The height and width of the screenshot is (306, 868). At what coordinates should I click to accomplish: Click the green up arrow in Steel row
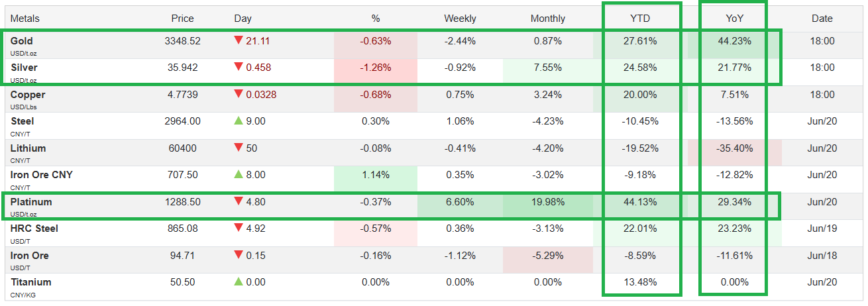point(239,121)
